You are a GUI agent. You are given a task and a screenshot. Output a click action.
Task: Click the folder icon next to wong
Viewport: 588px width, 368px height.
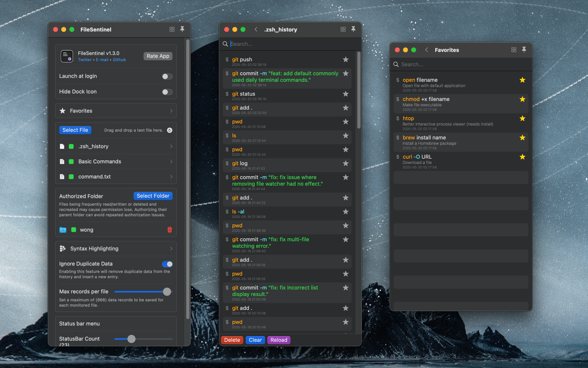(x=63, y=229)
